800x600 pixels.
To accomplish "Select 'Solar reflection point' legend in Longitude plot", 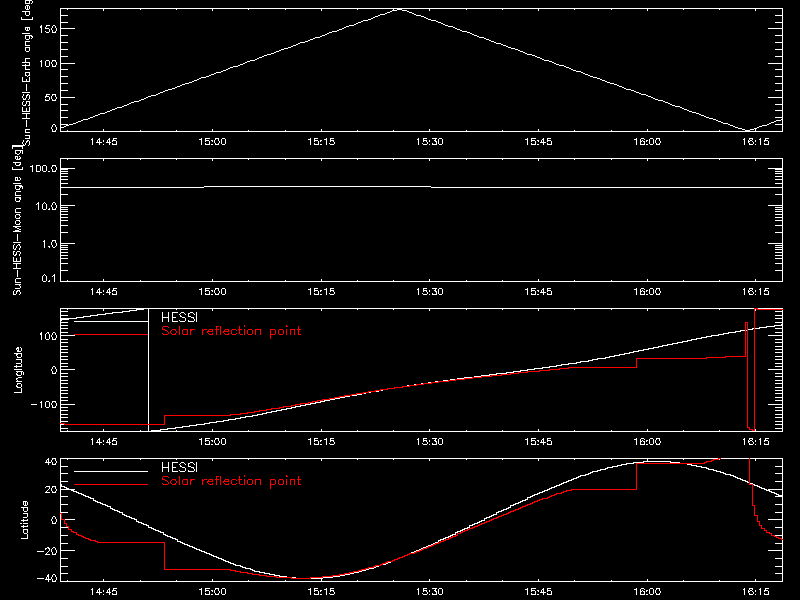I will (x=231, y=331).
